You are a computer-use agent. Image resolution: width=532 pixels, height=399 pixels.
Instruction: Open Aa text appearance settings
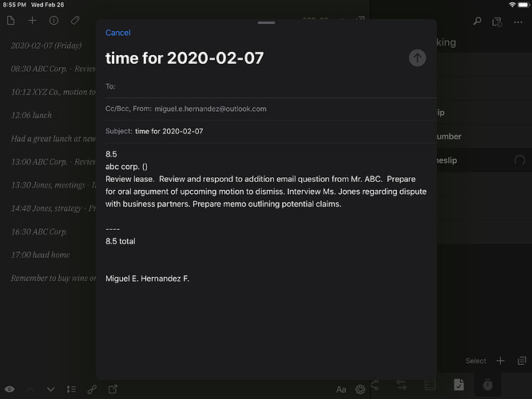coord(341,389)
